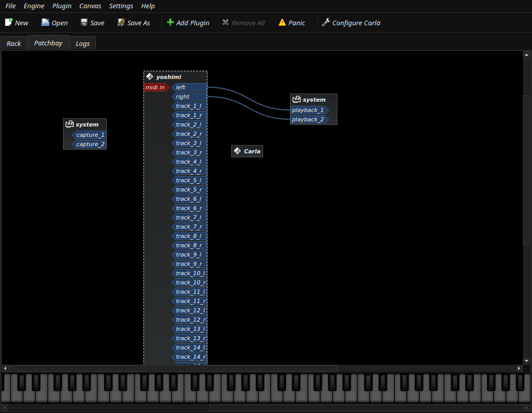Click the track_9_l port
Viewport: 532px width, 413px height.
pyautogui.click(x=189, y=255)
